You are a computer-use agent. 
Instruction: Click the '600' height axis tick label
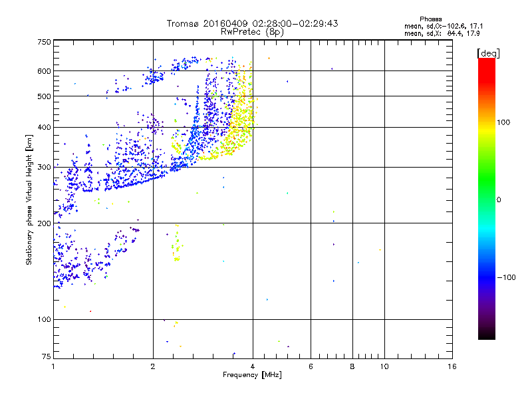[44, 71]
